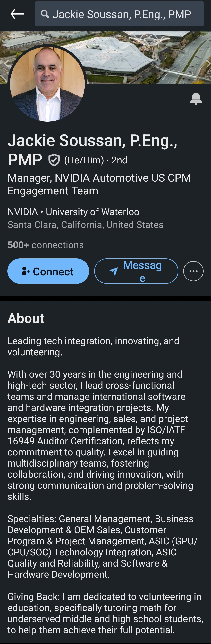The image size is (211, 644).
Task: Click the Message button text
Action: point(142,271)
